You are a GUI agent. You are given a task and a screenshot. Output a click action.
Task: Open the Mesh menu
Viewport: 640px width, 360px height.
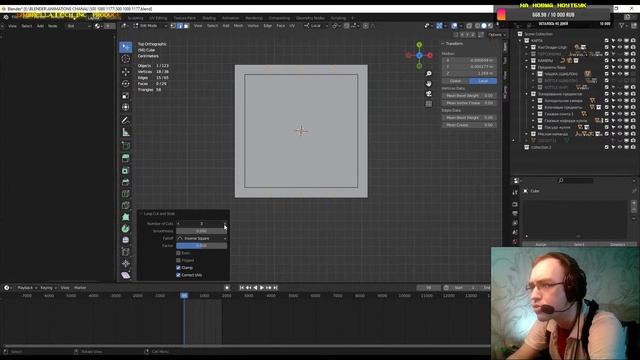[x=238, y=26]
